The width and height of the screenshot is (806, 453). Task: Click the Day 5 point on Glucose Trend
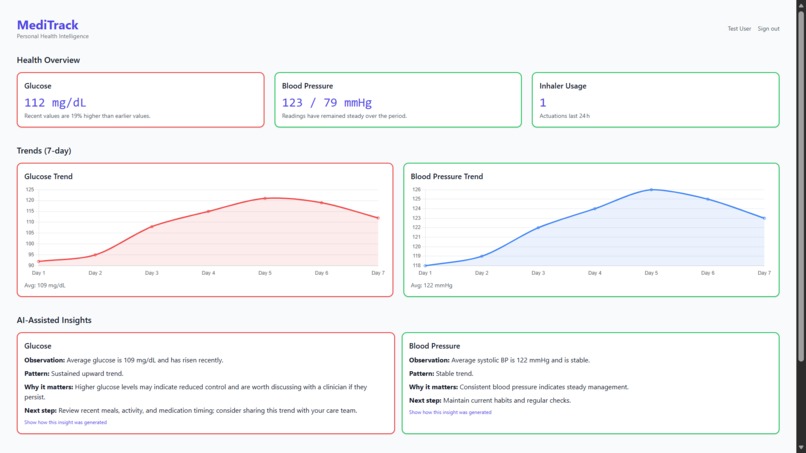click(x=265, y=198)
